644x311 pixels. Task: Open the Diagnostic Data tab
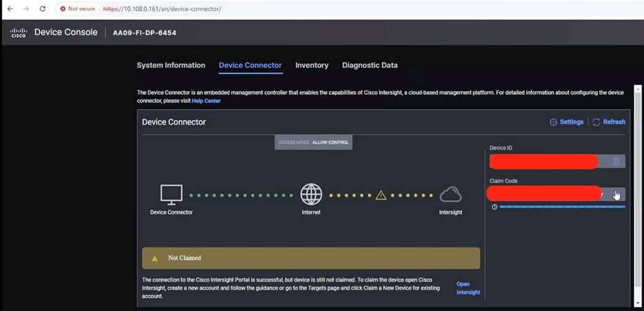pos(370,65)
